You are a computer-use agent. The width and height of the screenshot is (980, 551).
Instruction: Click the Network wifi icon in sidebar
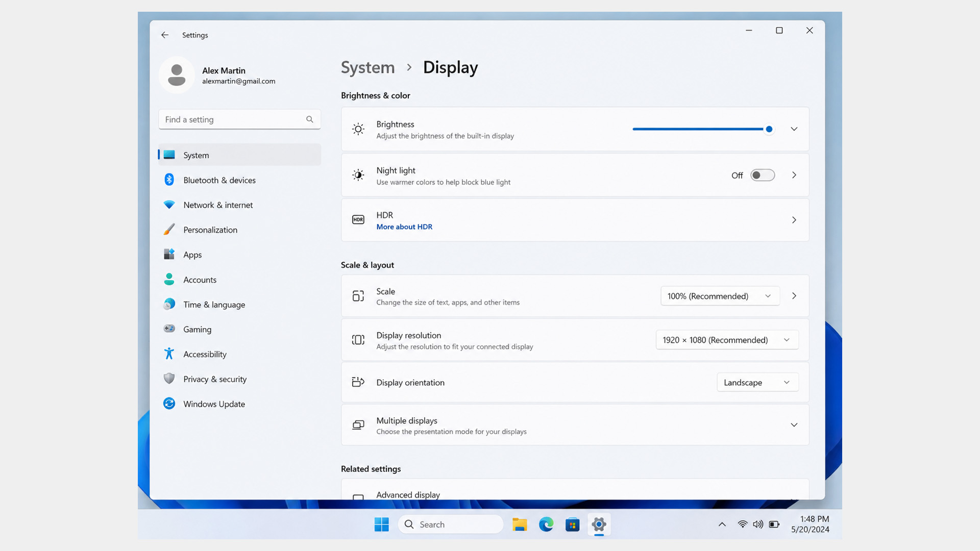pos(169,205)
